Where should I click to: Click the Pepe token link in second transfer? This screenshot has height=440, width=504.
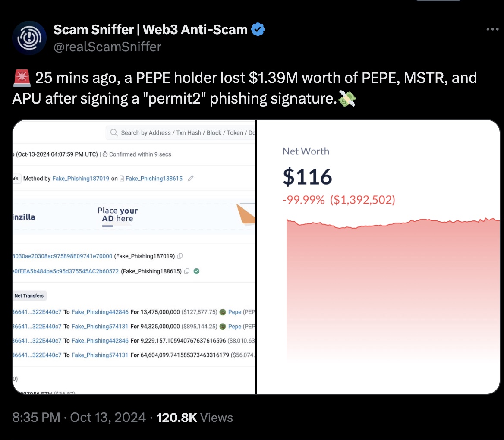[235, 326]
